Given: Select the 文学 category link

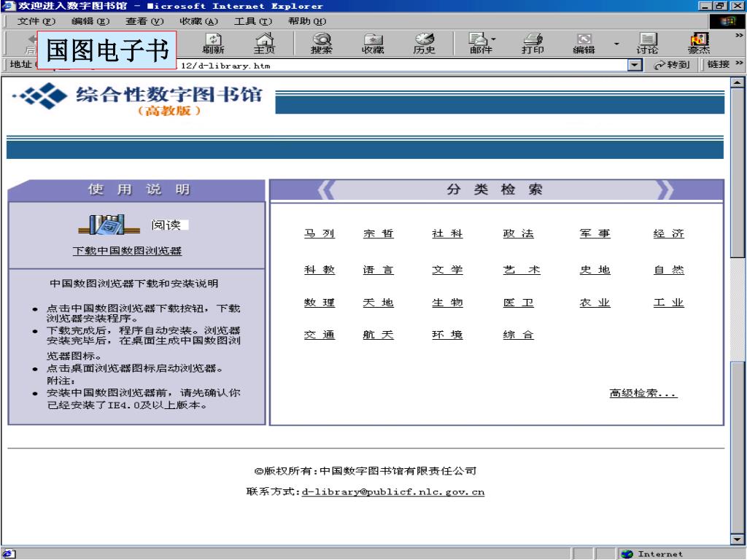Looking at the screenshot, I should (447, 270).
